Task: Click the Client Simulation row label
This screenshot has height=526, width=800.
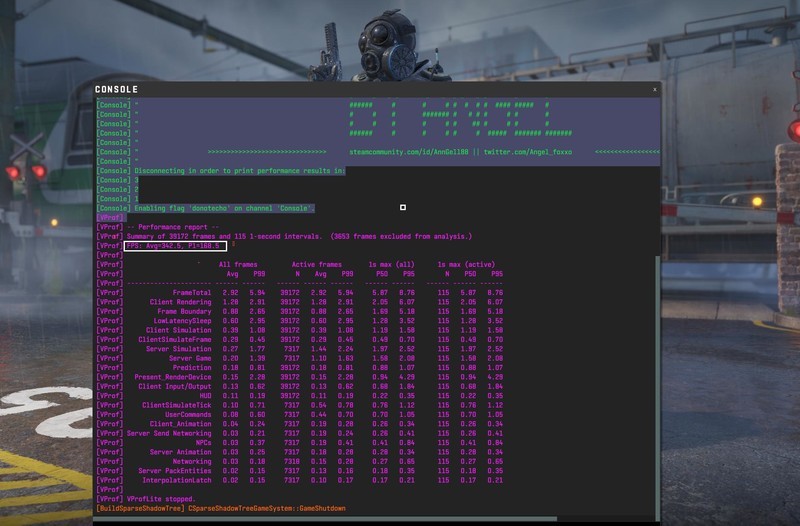Action: (x=179, y=330)
